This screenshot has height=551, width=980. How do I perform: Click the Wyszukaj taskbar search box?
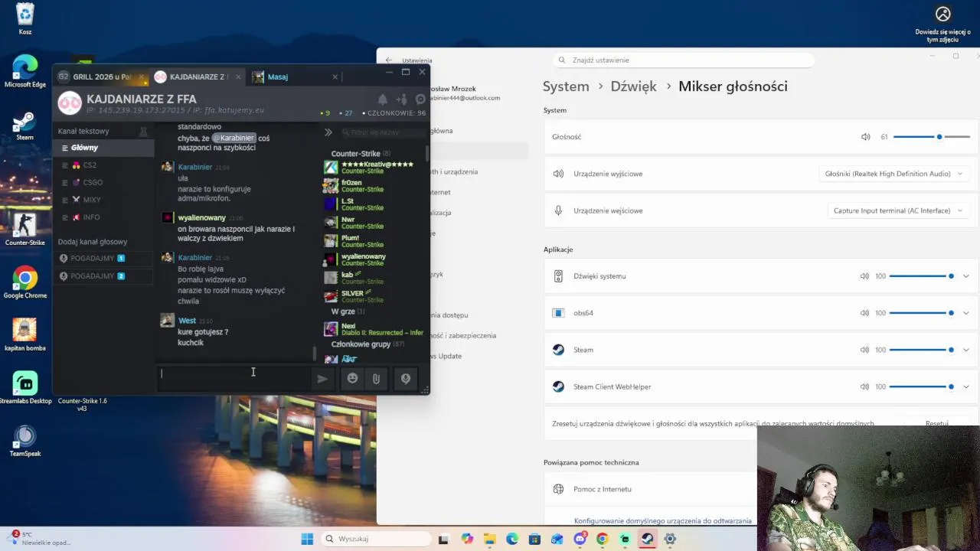[x=375, y=539]
